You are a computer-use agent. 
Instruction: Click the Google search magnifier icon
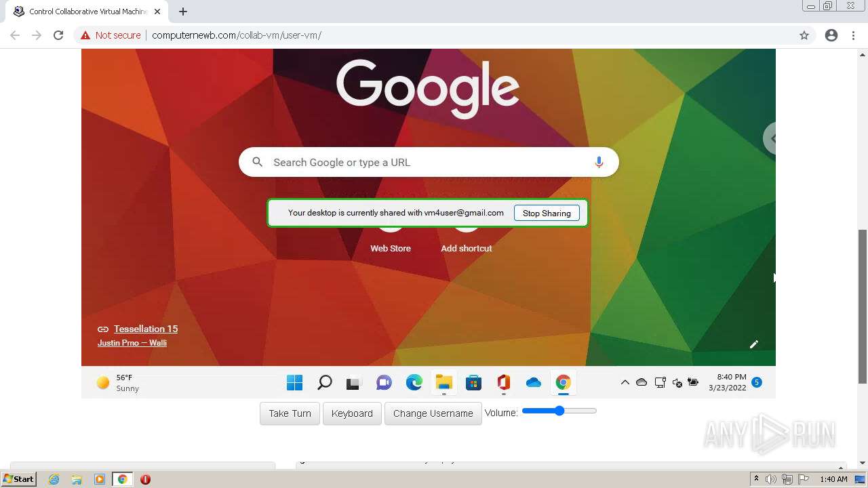point(257,162)
